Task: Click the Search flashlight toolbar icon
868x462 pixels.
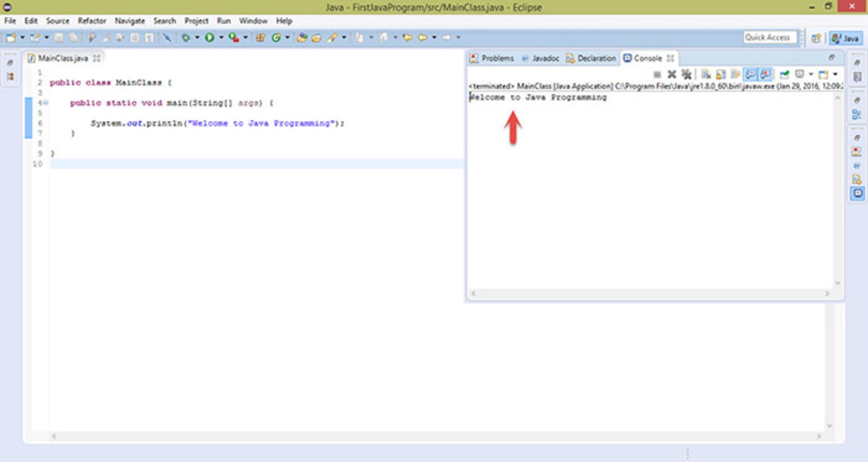Action: coord(332,37)
